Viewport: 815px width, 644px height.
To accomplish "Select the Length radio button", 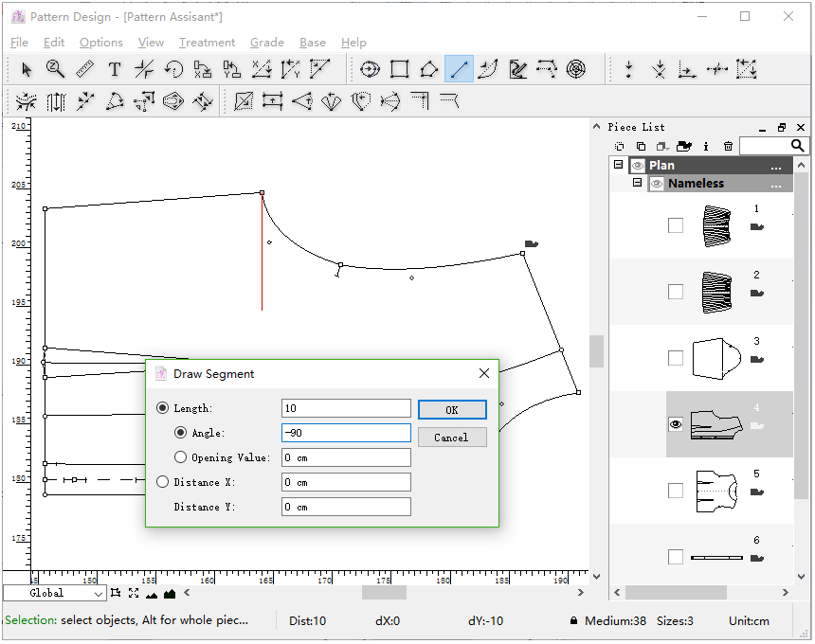I will tap(163, 408).
